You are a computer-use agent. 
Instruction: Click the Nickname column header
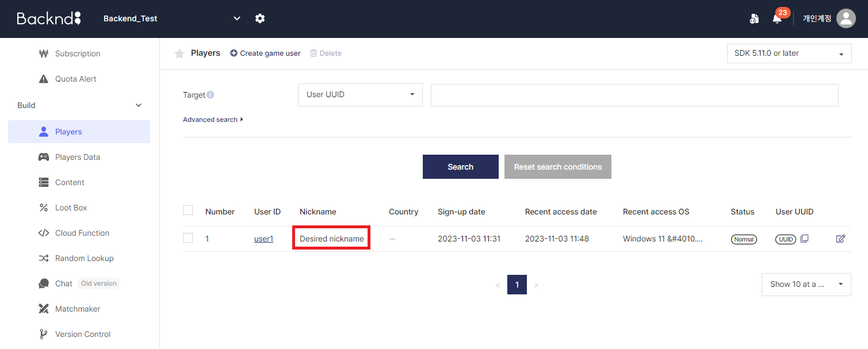[318, 212]
